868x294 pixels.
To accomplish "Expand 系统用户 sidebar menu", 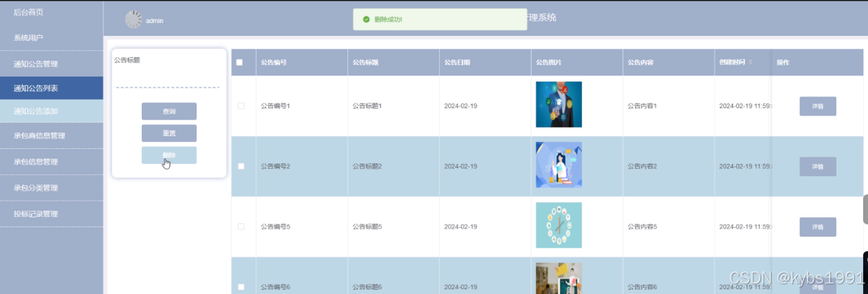I will click(52, 38).
